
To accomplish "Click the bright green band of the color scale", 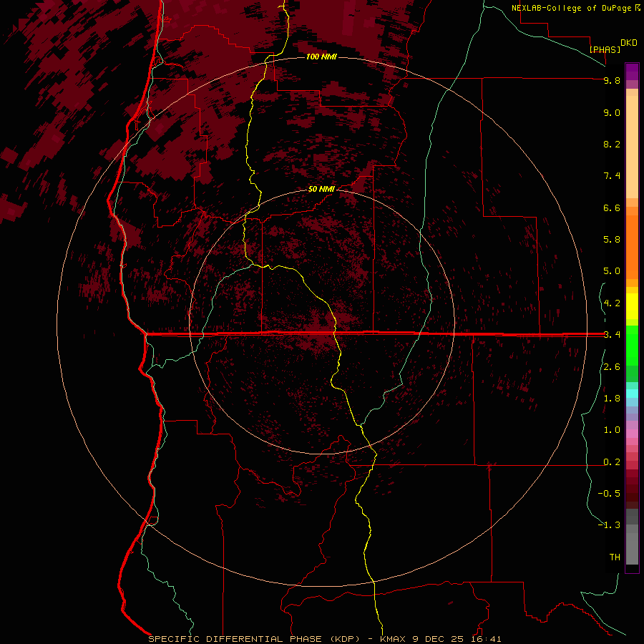I will (x=632, y=345).
